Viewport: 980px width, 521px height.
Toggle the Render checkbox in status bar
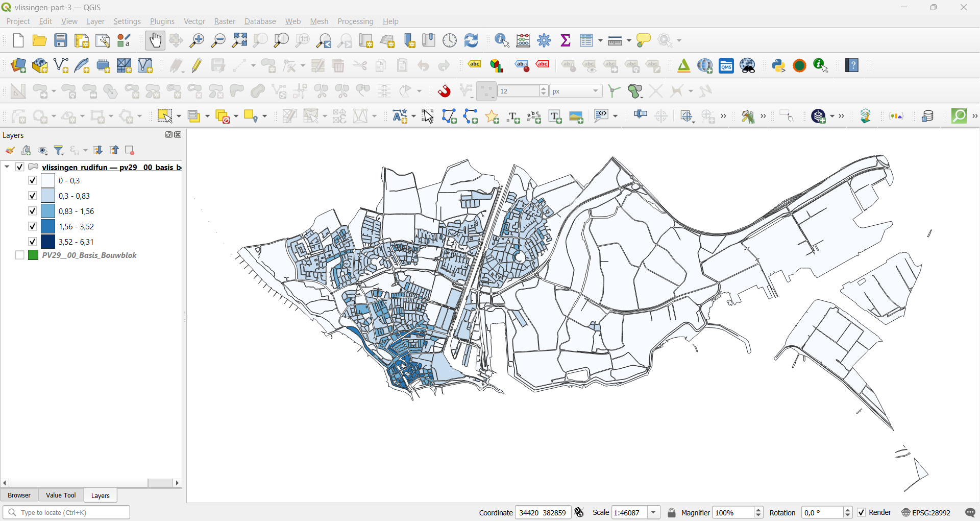pos(862,512)
